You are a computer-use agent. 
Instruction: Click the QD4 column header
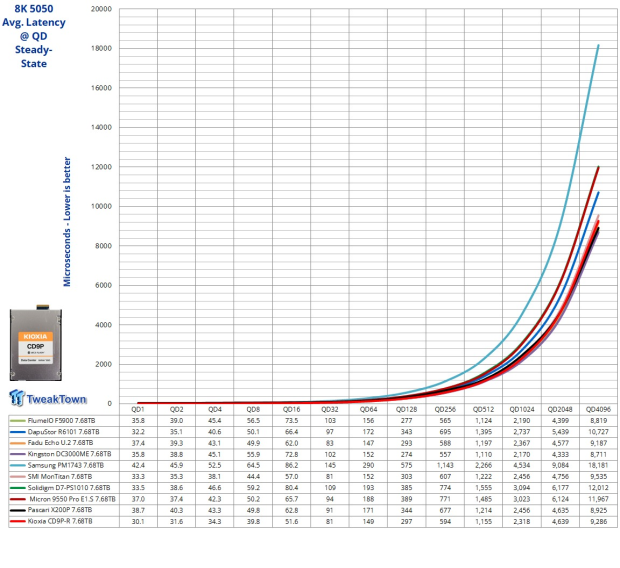215,410
